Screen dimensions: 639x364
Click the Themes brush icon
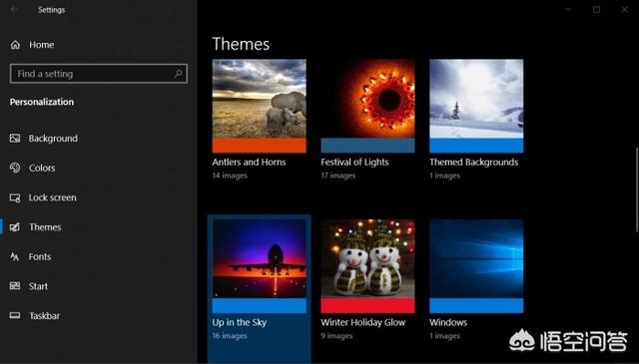pos(15,227)
